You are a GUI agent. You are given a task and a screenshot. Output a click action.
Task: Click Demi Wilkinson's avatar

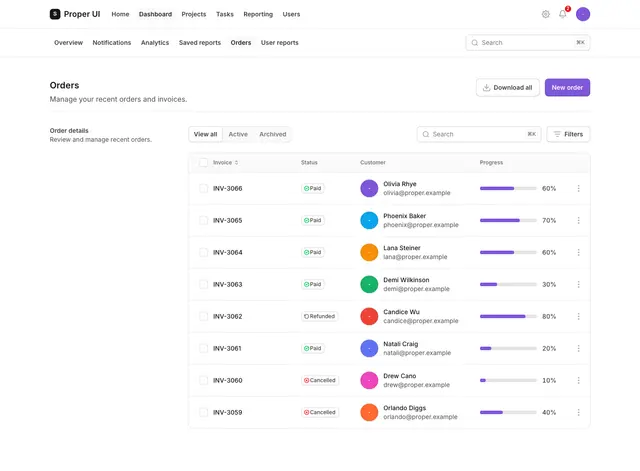tap(369, 284)
